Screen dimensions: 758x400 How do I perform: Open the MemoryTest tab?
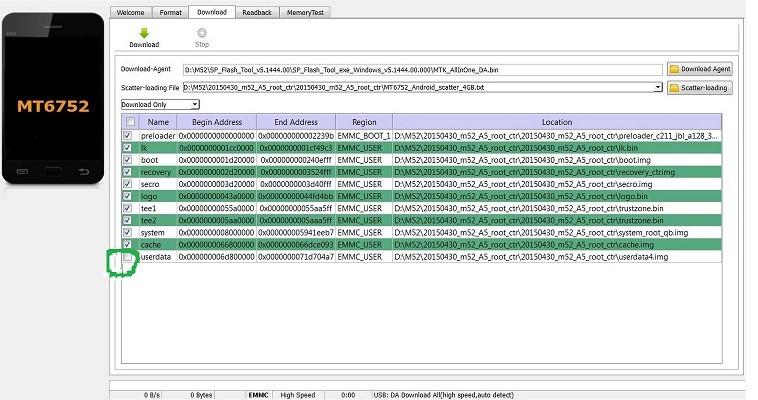pos(305,13)
